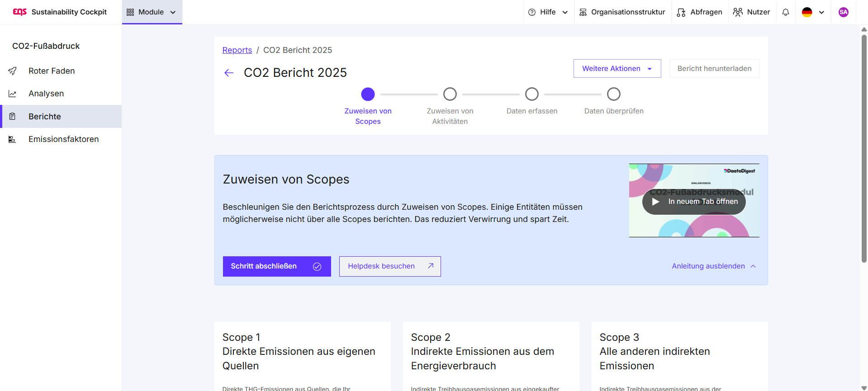The width and height of the screenshot is (868, 391).
Task: Collapse guide via Anleitung ausblenden
Action: [x=713, y=266]
